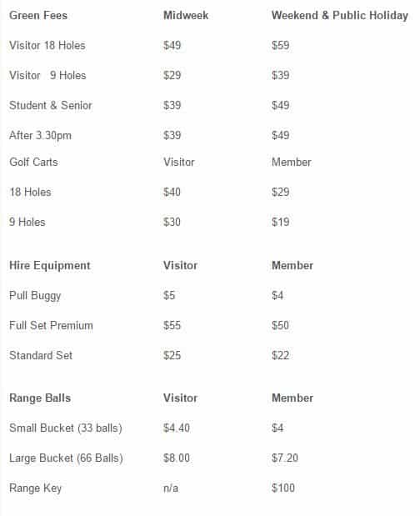Image resolution: width=420 pixels, height=516 pixels.
Task: Click the $100 Range Key member price
Action: pyautogui.click(x=283, y=488)
